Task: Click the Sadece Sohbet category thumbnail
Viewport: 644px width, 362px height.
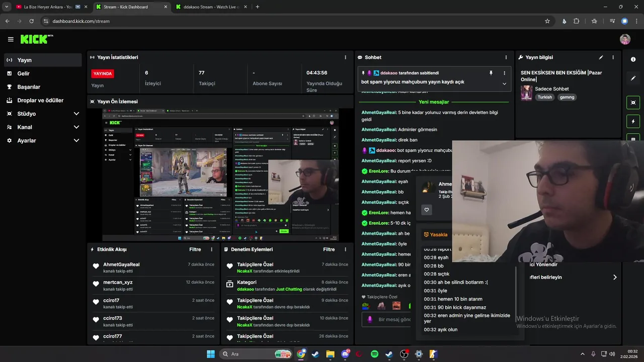Action: [x=526, y=93]
